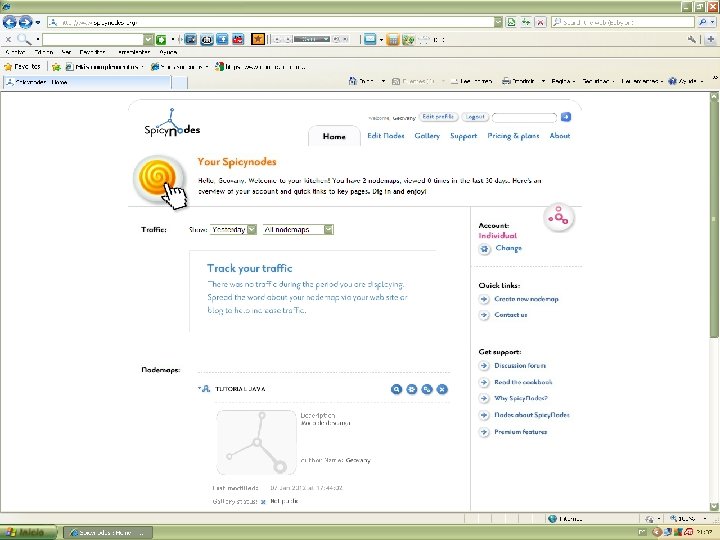The width and height of the screenshot is (720, 540).
Task: Click the Contact us link
Action: coord(511,315)
